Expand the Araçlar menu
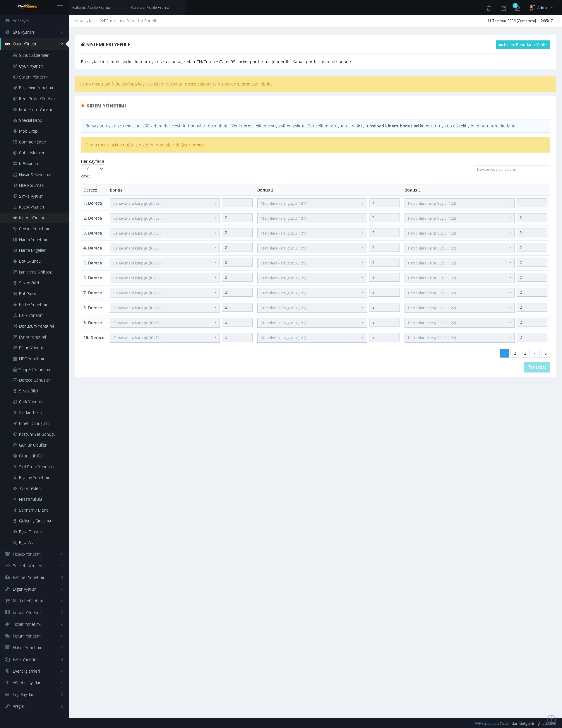The image size is (562, 728). tap(34, 706)
